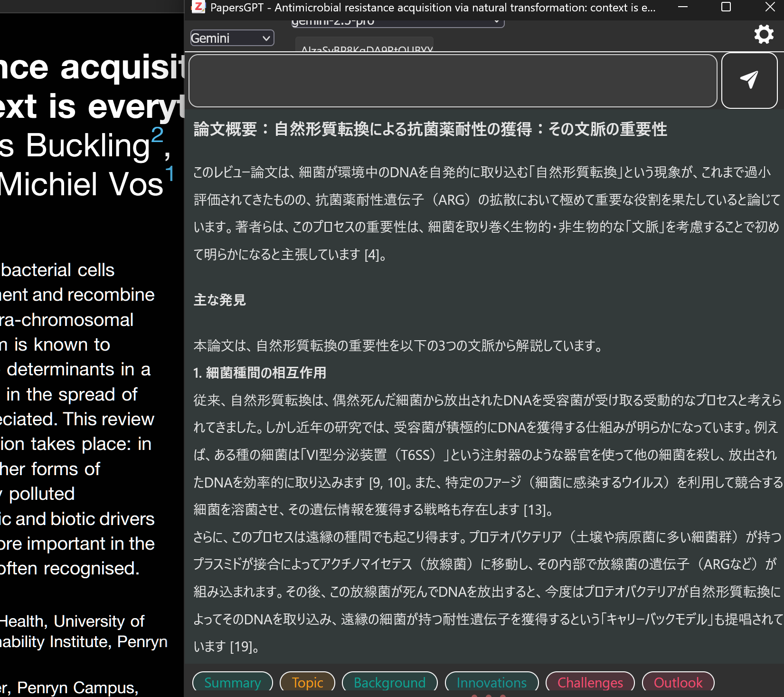Click the Zotero logo in title bar
The height and width of the screenshot is (697, 784).
[198, 7]
